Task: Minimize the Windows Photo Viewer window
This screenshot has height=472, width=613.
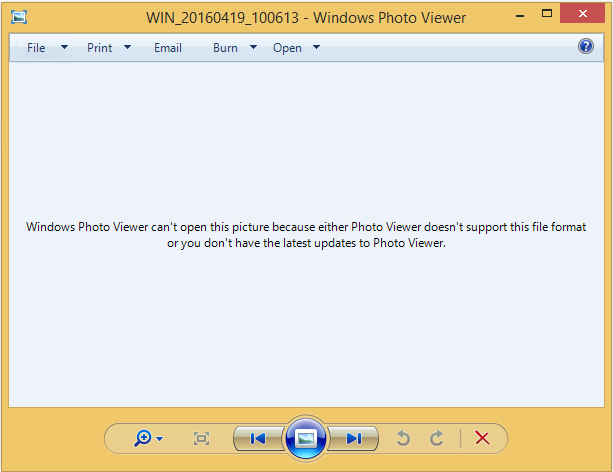Action: 520,16
